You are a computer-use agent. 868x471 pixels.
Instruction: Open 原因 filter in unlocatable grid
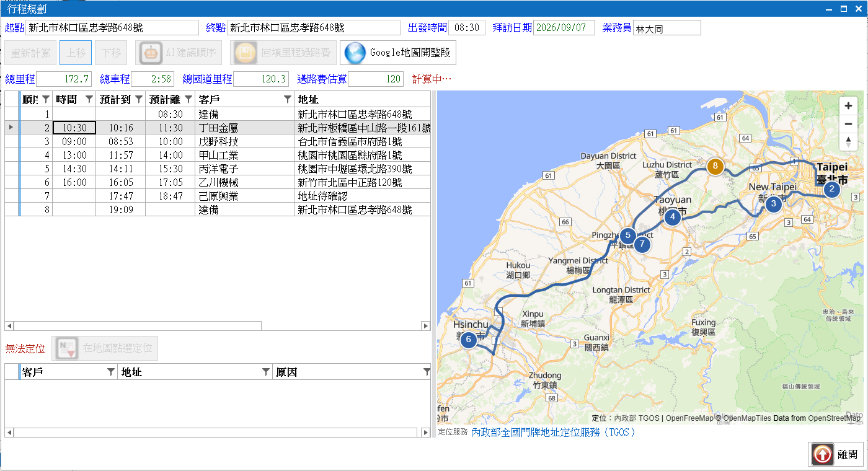(x=426, y=372)
